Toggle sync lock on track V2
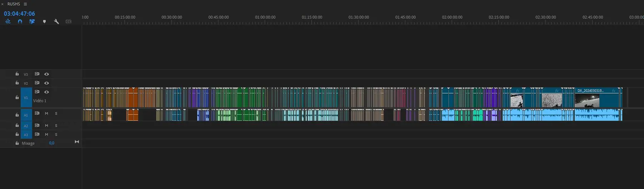The image size is (644, 189). tap(37, 83)
